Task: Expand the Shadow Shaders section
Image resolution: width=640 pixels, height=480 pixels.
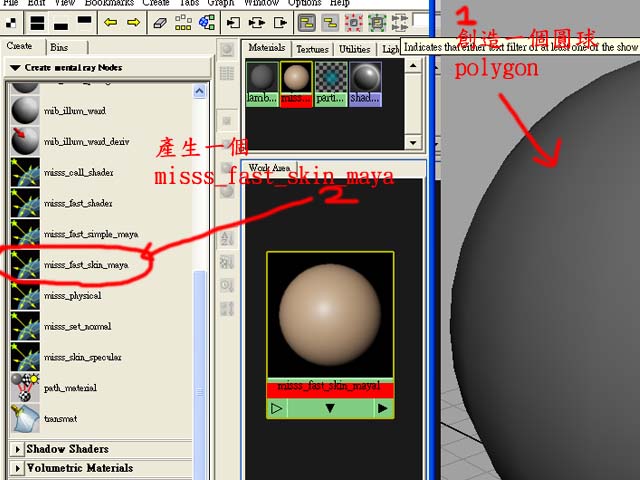Action: point(18,449)
